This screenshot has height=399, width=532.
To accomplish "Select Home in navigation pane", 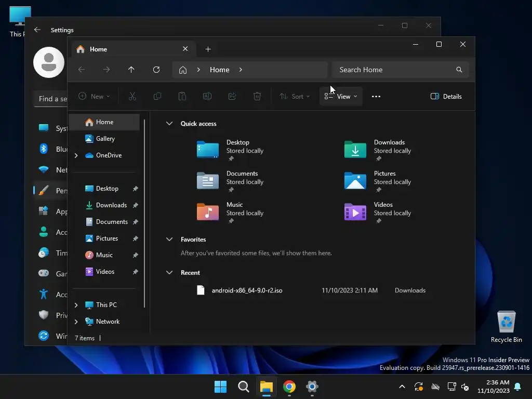I will pyautogui.click(x=104, y=122).
